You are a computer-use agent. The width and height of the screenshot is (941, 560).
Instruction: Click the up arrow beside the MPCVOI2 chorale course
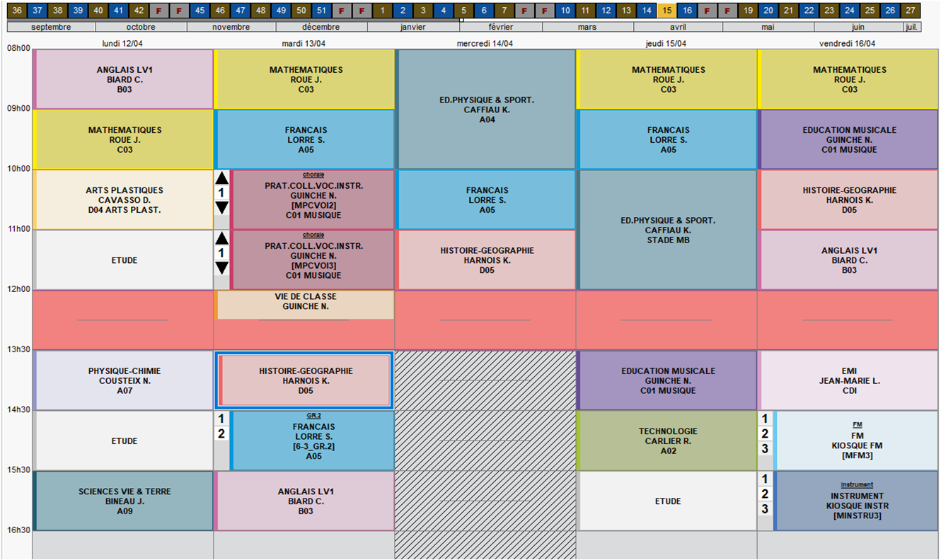tap(221, 178)
